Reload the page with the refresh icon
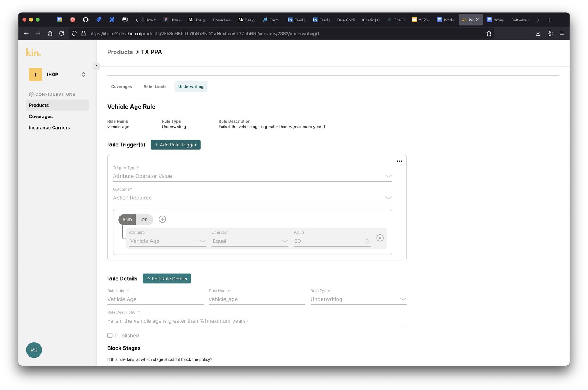Viewport: 588px width, 390px height. (61, 33)
